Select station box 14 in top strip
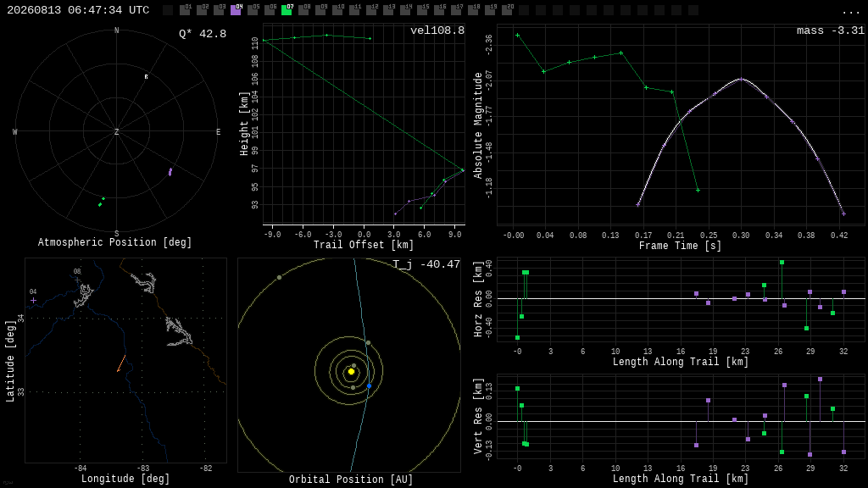The image size is (868, 488). [x=405, y=10]
